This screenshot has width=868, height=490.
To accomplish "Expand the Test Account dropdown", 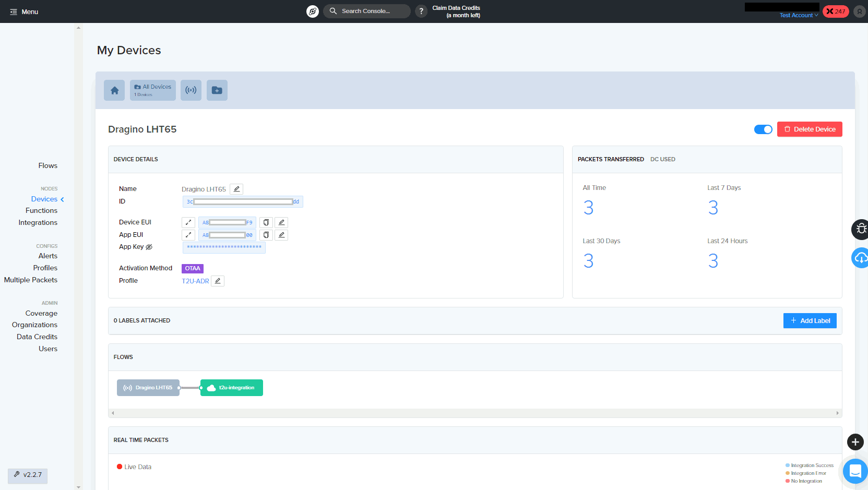I will [x=799, y=15].
